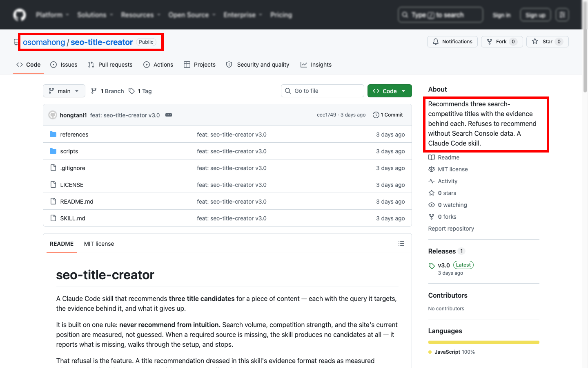Open the Platform menu in header

click(x=52, y=15)
